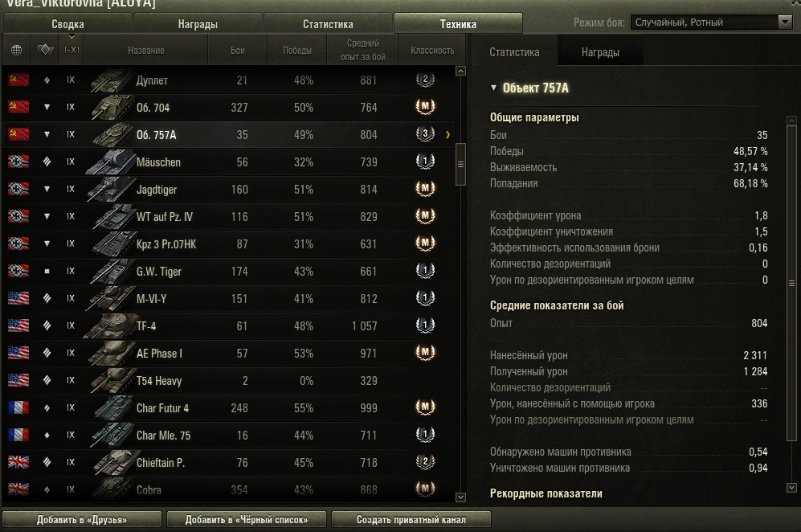Click the French flag beside Char Futur 4
The height and width of the screenshot is (532, 801).
click(18, 407)
